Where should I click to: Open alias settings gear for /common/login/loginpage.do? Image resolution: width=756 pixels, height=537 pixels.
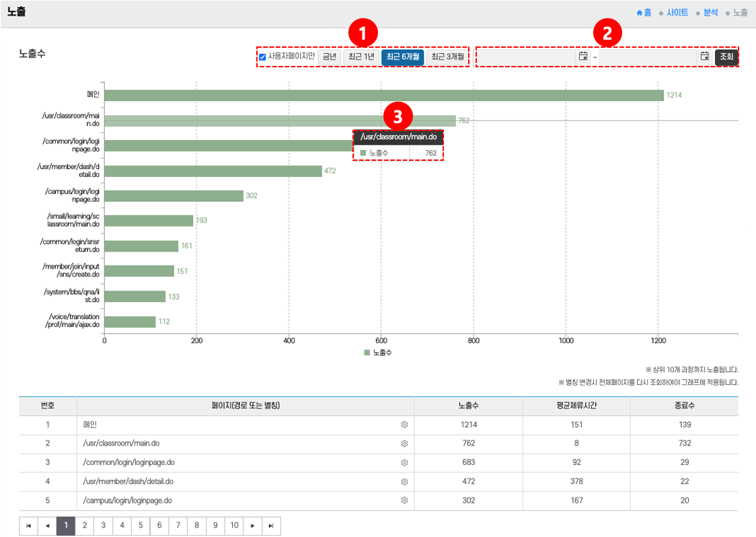point(404,463)
